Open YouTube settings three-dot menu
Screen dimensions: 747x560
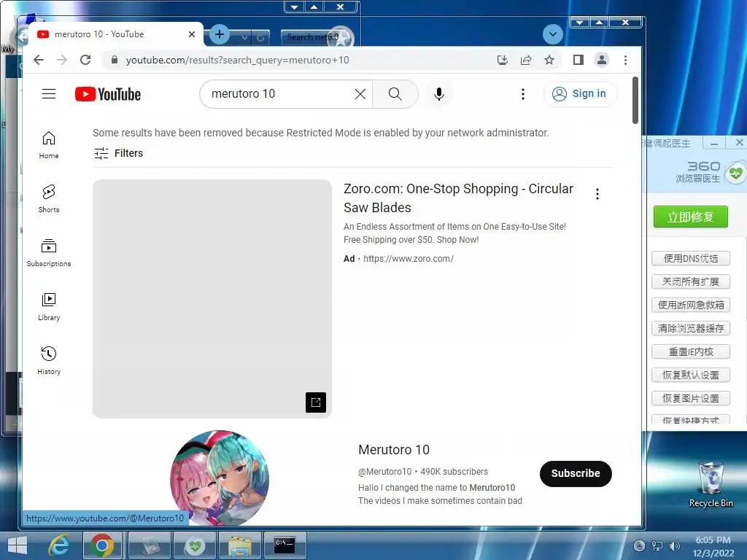[523, 94]
